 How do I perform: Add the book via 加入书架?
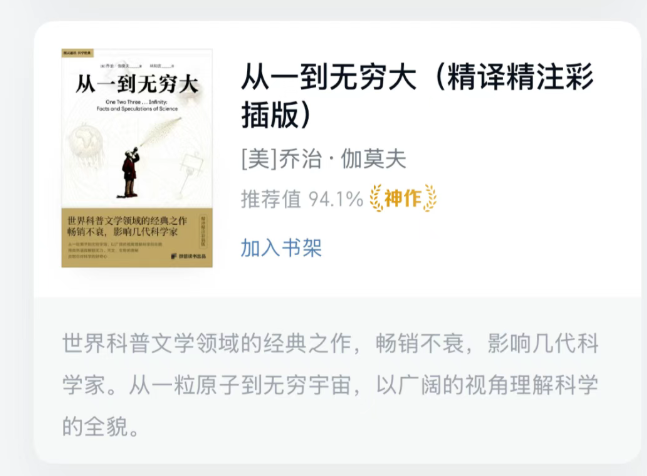(281, 248)
